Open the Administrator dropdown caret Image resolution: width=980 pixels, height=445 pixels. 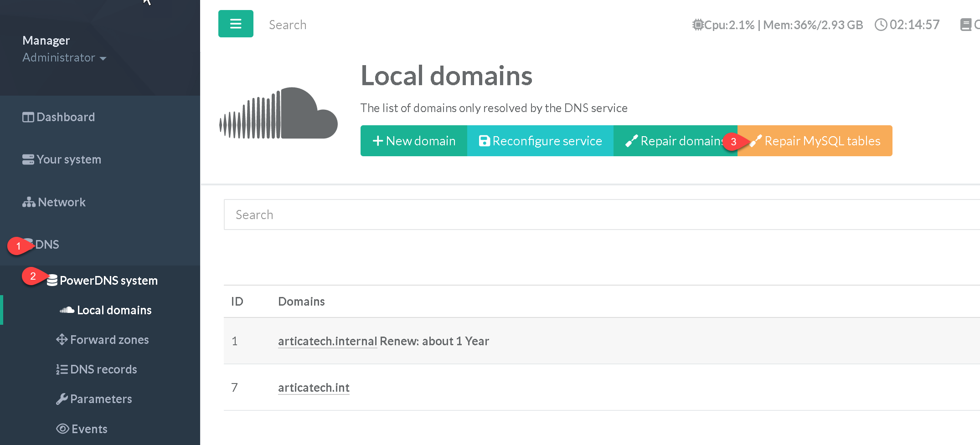click(x=103, y=58)
